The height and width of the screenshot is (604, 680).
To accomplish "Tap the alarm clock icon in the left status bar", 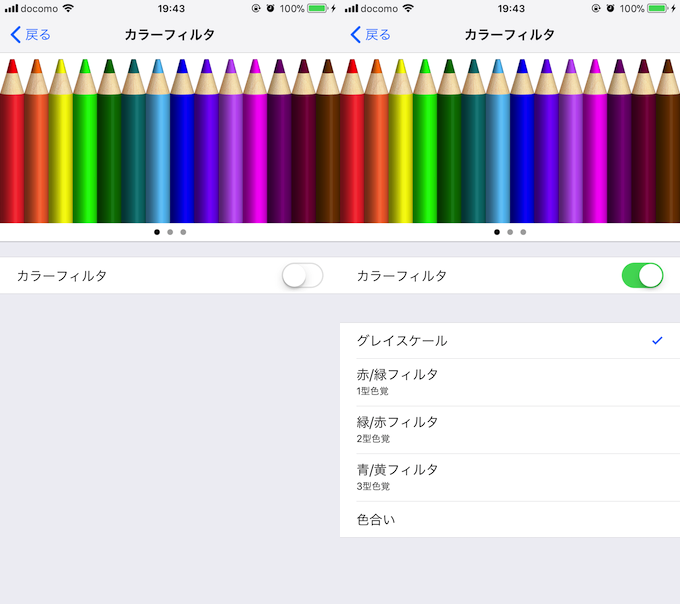I will coord(270,8).
